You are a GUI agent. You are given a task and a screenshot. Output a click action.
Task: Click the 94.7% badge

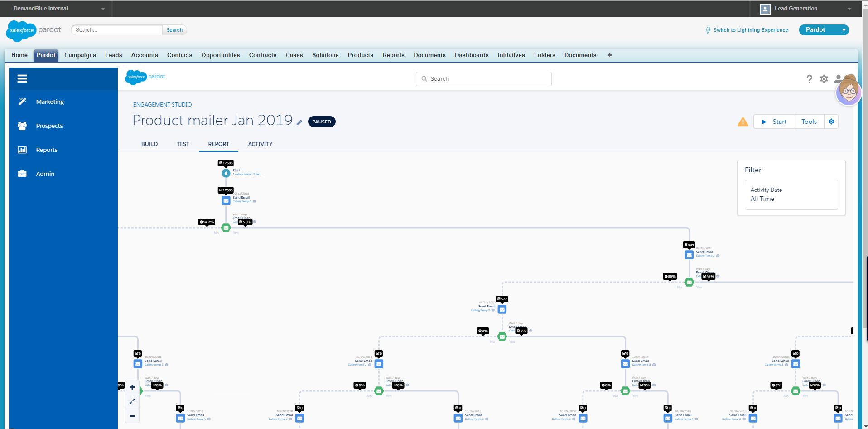[x=207, y=222]
